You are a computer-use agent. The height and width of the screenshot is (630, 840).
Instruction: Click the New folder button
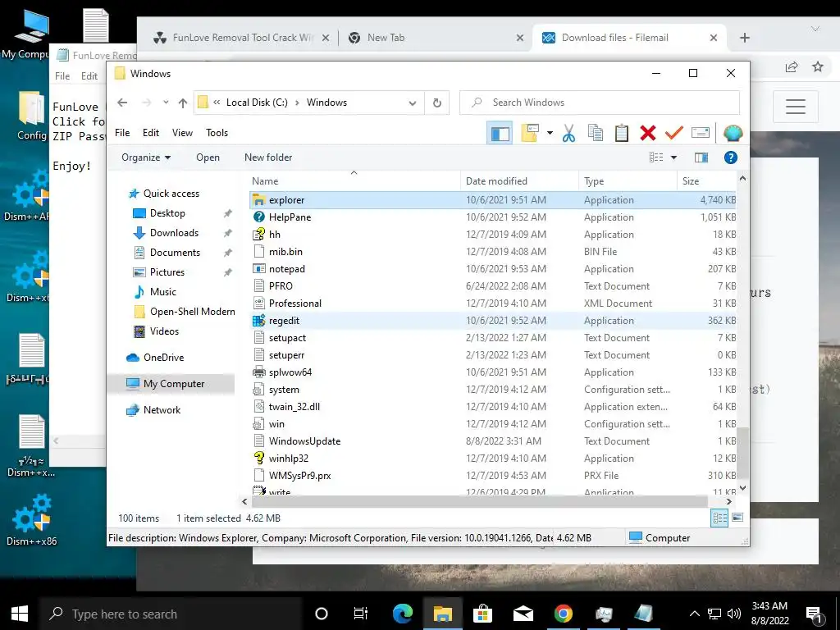coord(268,157)
